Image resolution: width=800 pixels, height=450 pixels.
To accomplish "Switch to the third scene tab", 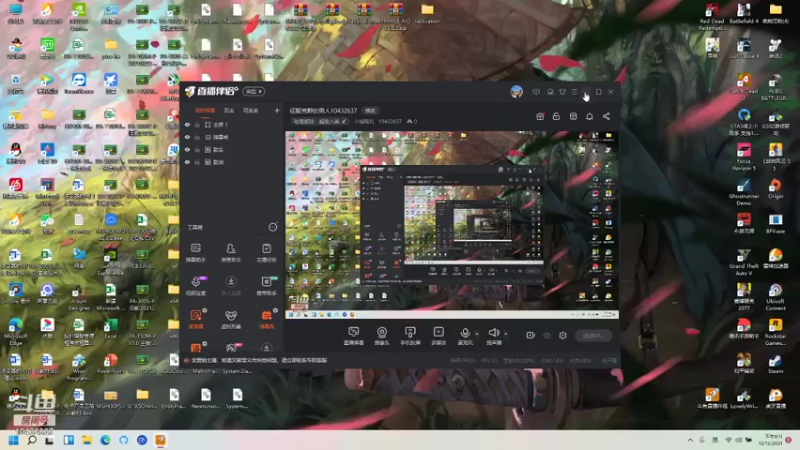I will pos(251,110).
